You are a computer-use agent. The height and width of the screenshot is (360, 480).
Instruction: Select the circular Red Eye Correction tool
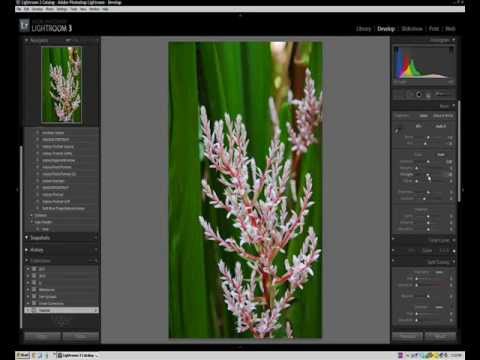[x=419, y=95]
